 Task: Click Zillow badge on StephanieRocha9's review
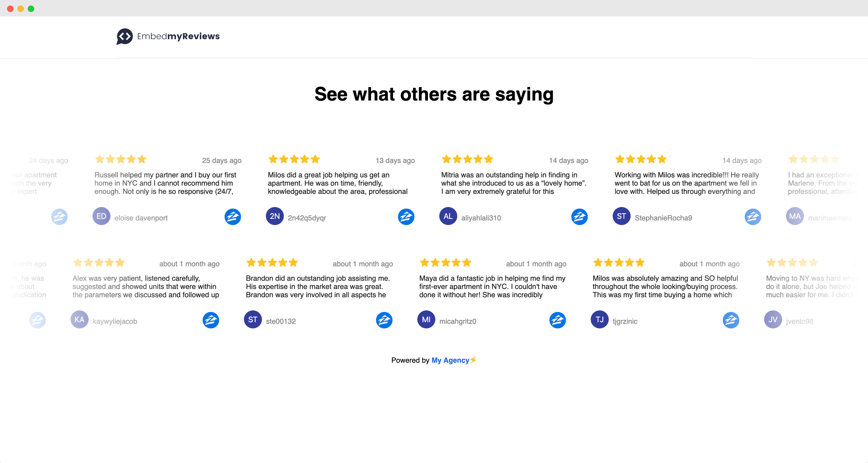click(x=753, y=217)
